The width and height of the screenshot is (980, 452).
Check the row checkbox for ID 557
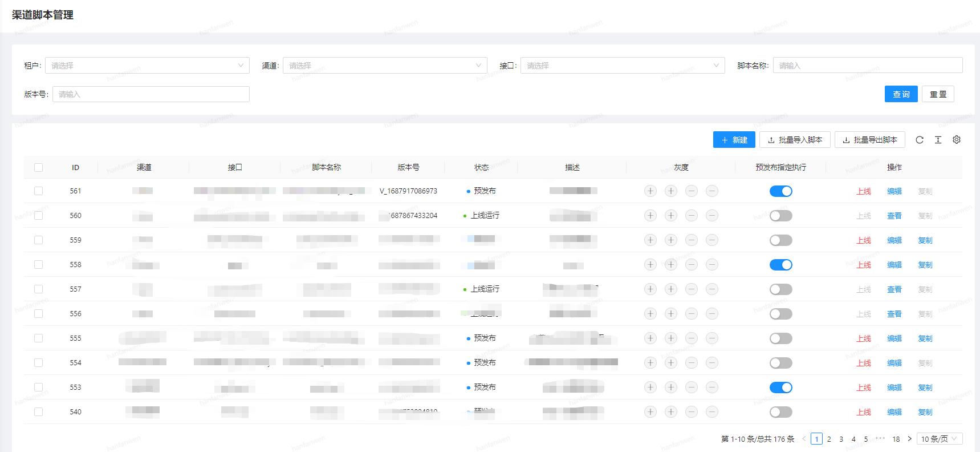38,289
